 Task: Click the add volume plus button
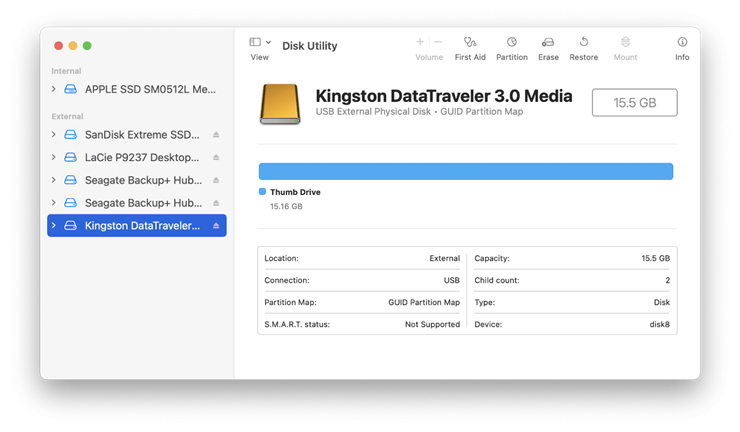coord(420,42)
